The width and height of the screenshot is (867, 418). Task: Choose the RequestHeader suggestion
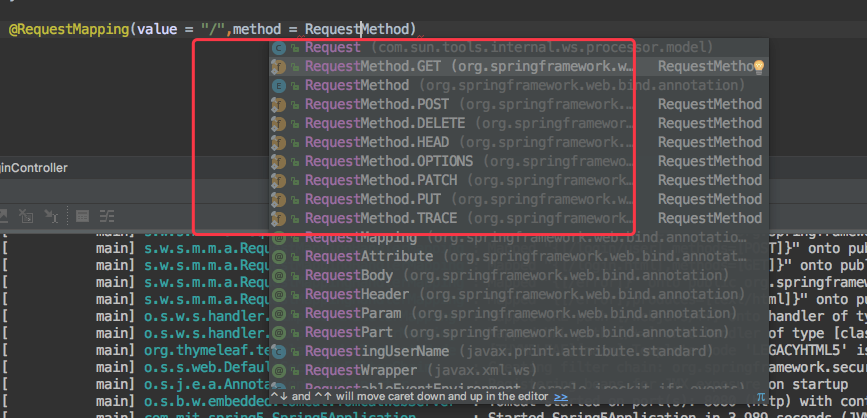point(519,294)
